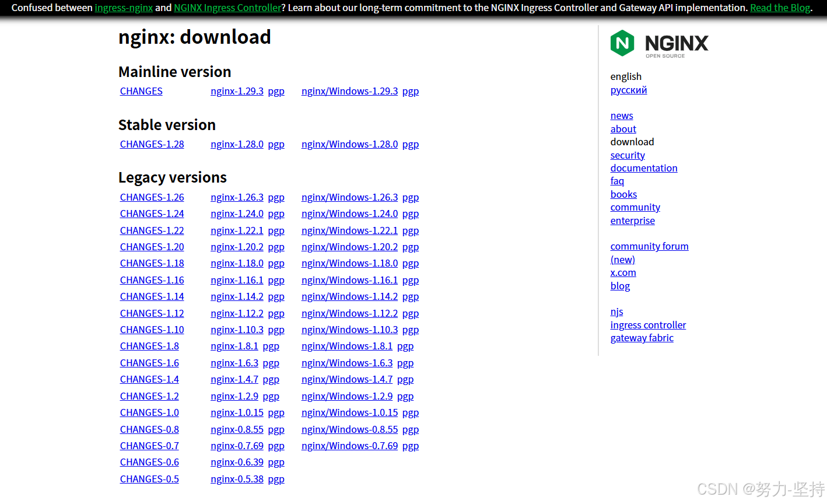
Task: Download nginx-1.8.1
Action: 234,346
